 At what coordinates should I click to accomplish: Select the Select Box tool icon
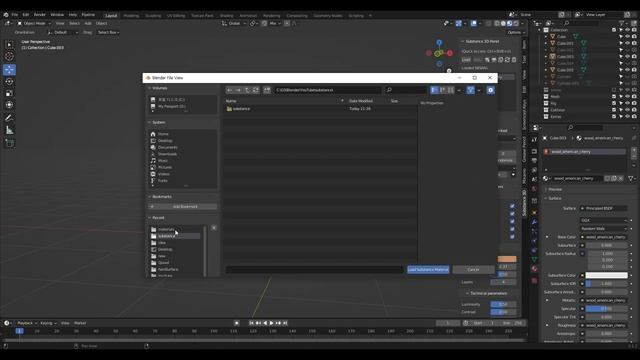pos(9,44)
